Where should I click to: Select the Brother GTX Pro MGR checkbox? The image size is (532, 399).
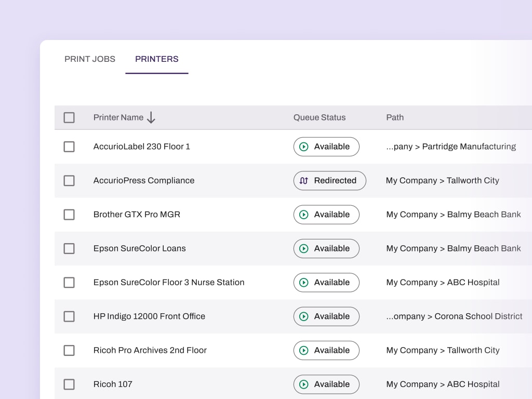(69, 215)
